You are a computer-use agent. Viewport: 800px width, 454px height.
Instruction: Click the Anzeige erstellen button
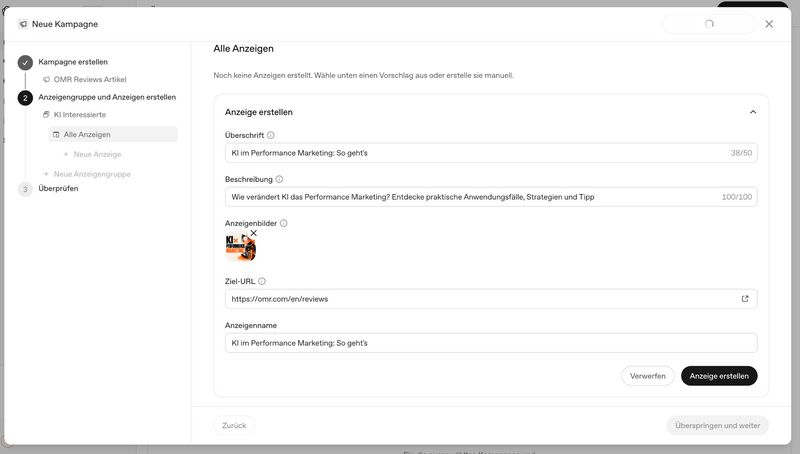(x=719, y=376)
